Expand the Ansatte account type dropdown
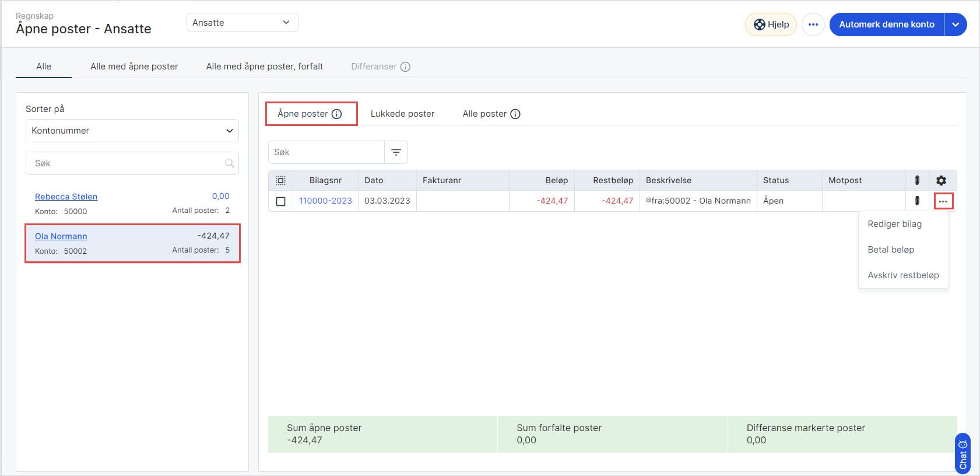This screenshot has width=980, height=476. 242,23
